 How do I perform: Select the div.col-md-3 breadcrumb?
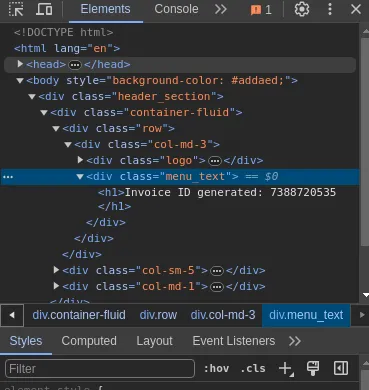pos(223,315)
